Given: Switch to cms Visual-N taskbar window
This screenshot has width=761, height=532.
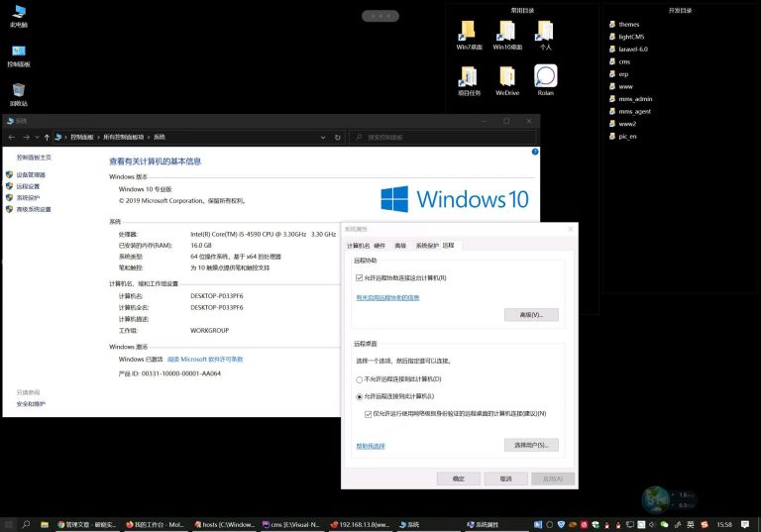Looking at the screenshot, I should coord(291,525).
